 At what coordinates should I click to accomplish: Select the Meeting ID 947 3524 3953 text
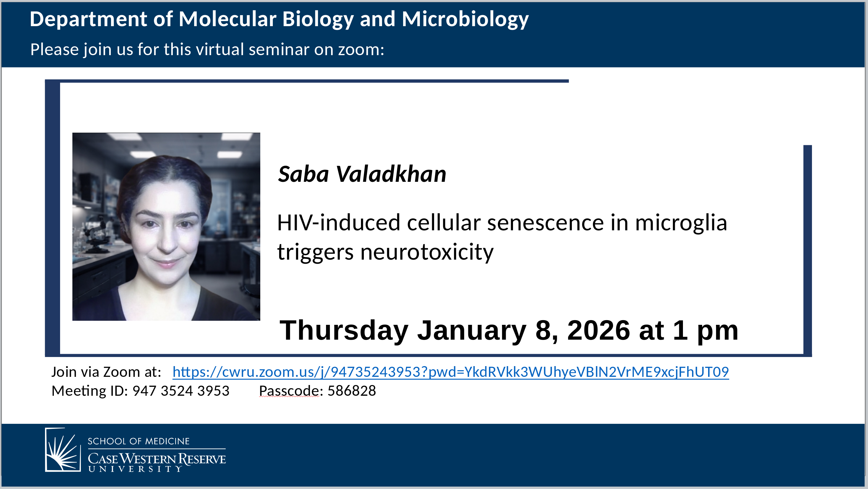pyautogui.click(x=140, y=391)
